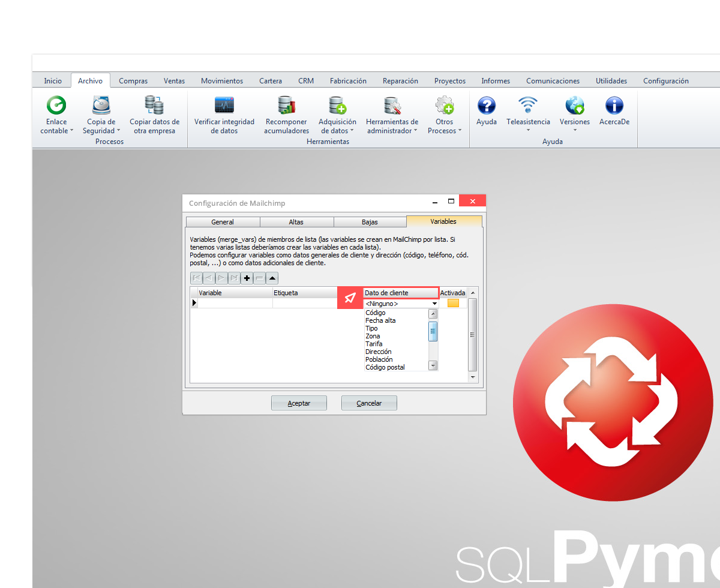Run Recomponer acumuladores

tap(286, 107)
